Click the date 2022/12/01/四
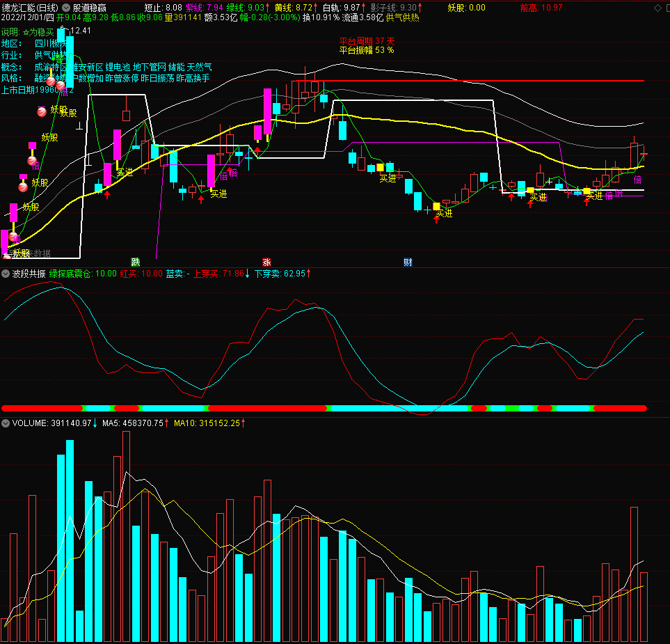Screen dimensions: 670x644 click(x=28, y=17)
